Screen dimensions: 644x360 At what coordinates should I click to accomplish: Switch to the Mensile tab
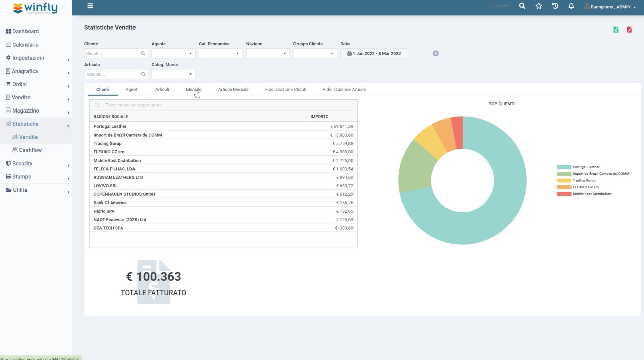194,89
